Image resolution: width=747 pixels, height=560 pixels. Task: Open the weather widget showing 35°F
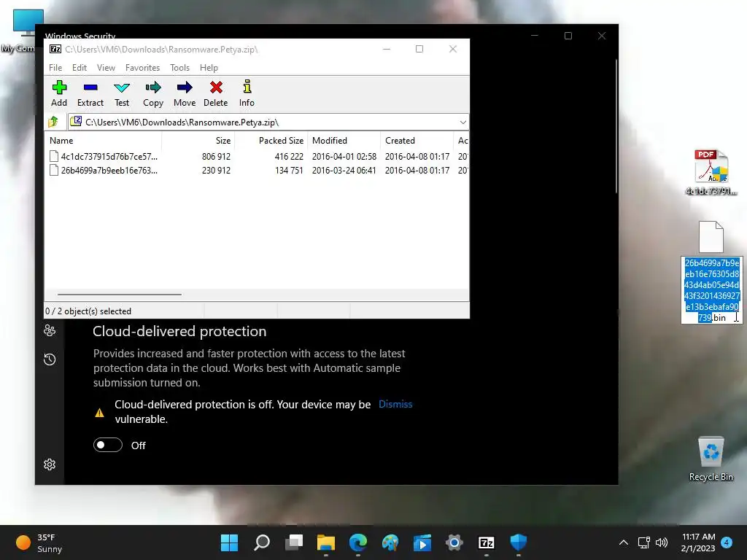(39, 542)
